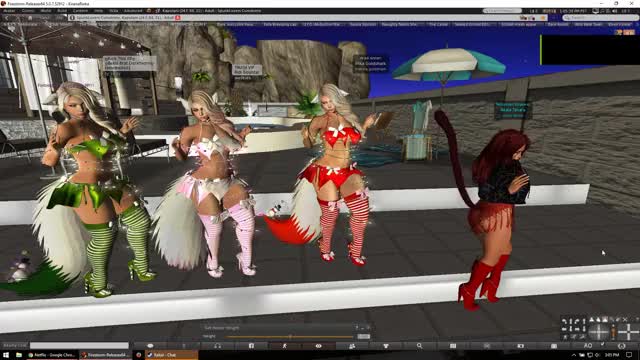Click the menu bar search box
640x360 pixels.
coord(502,11)
